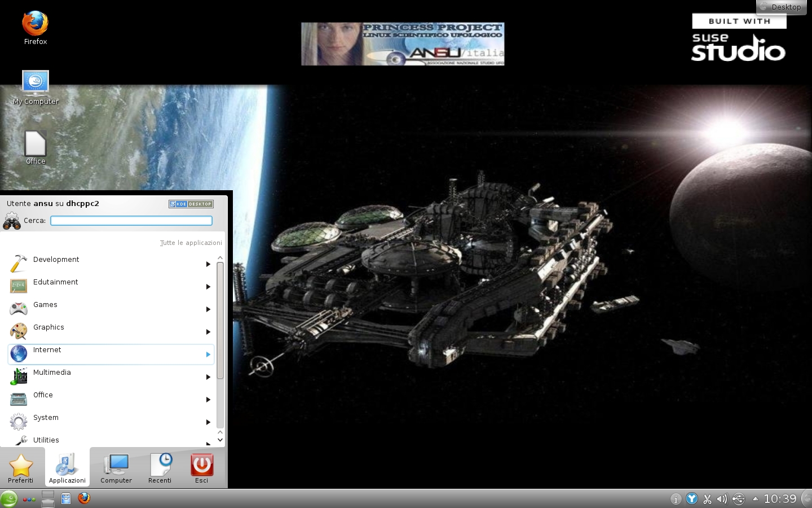
Task: Click the Edutainment chalkboard icon
Action: coord(19,286)
